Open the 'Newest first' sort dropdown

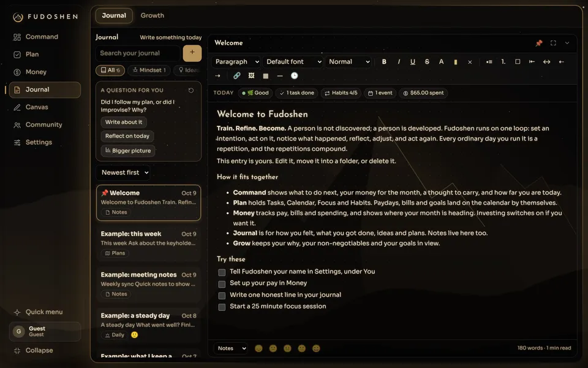click(123, 172)
